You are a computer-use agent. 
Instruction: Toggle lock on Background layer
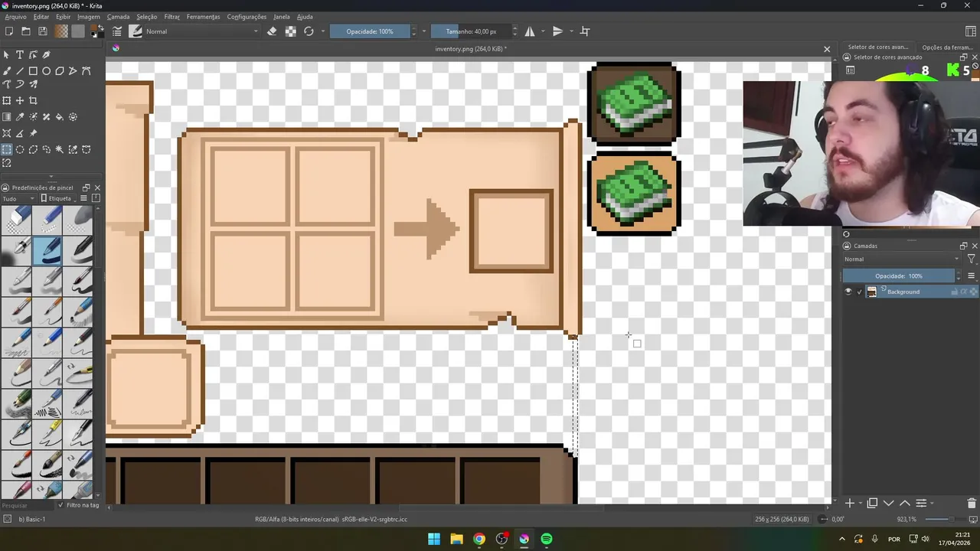tap(955, 292)
